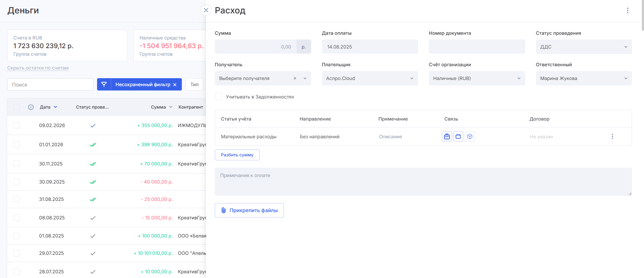Sort by Сумма column arrow

pyautogui.click(x=171, y=107)
